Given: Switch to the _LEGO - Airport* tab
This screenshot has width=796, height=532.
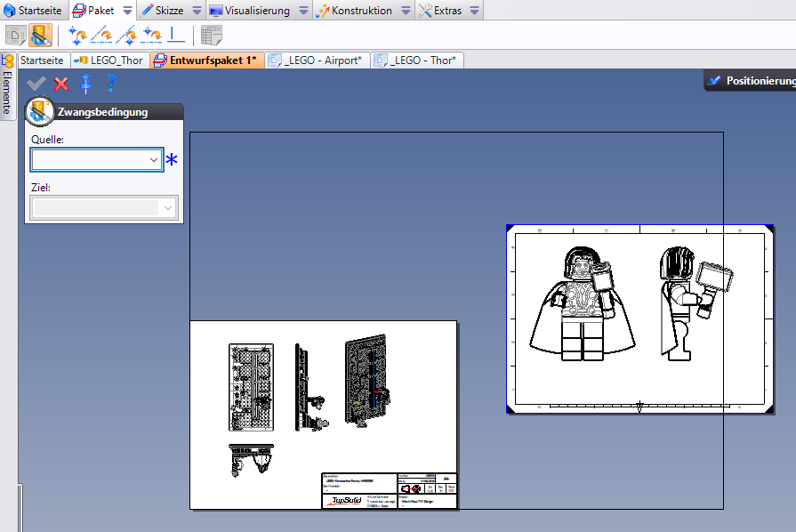Looking at the screenshot, I should click(x=317, y=60).
